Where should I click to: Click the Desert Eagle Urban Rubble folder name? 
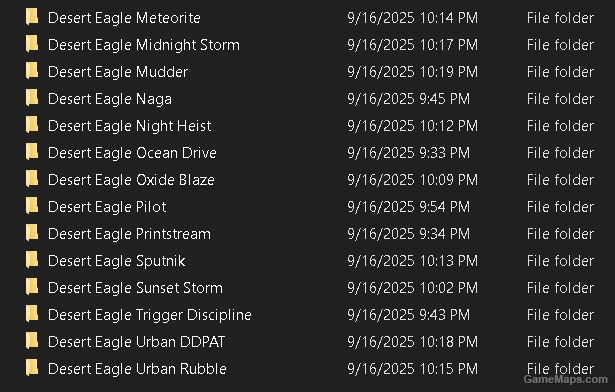137,369
